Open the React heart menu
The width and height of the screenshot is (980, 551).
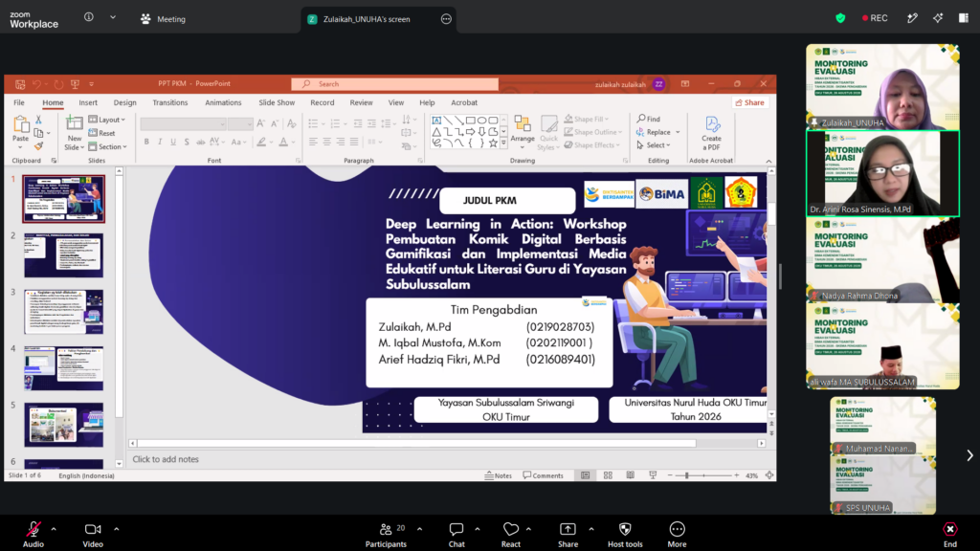click(511, 529)
